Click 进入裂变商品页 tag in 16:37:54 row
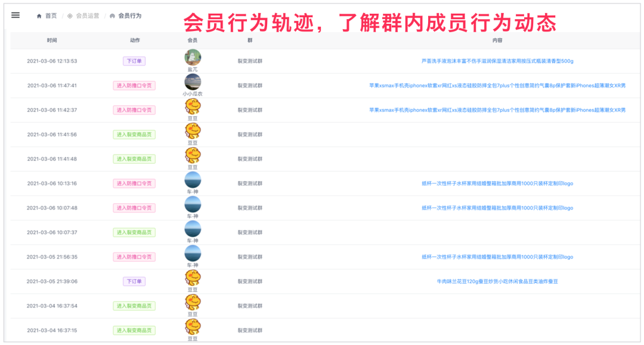Screen dimensions: 644x345 click(x=134, y=306)
